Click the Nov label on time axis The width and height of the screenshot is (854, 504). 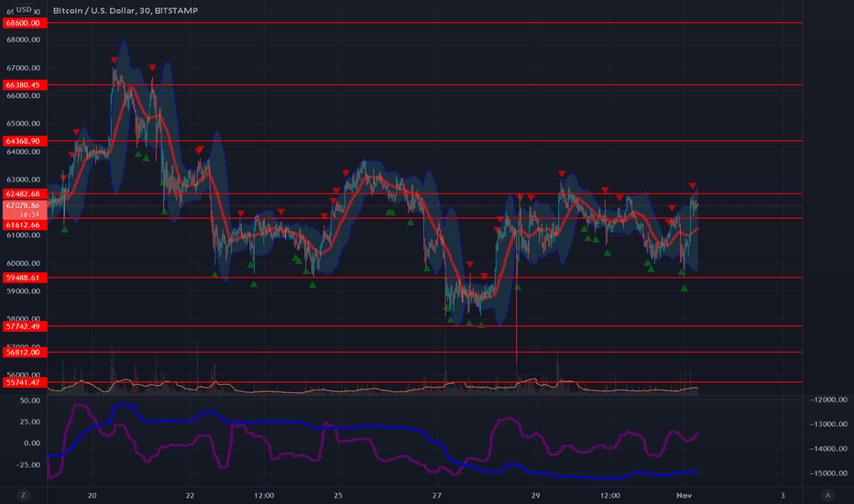point(684,495)
